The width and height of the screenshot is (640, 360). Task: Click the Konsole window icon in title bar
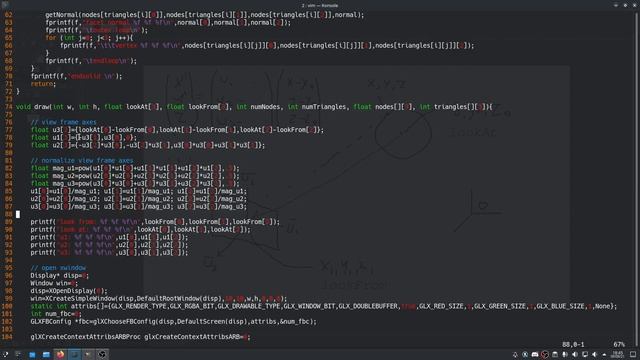(x=5, y=5)
